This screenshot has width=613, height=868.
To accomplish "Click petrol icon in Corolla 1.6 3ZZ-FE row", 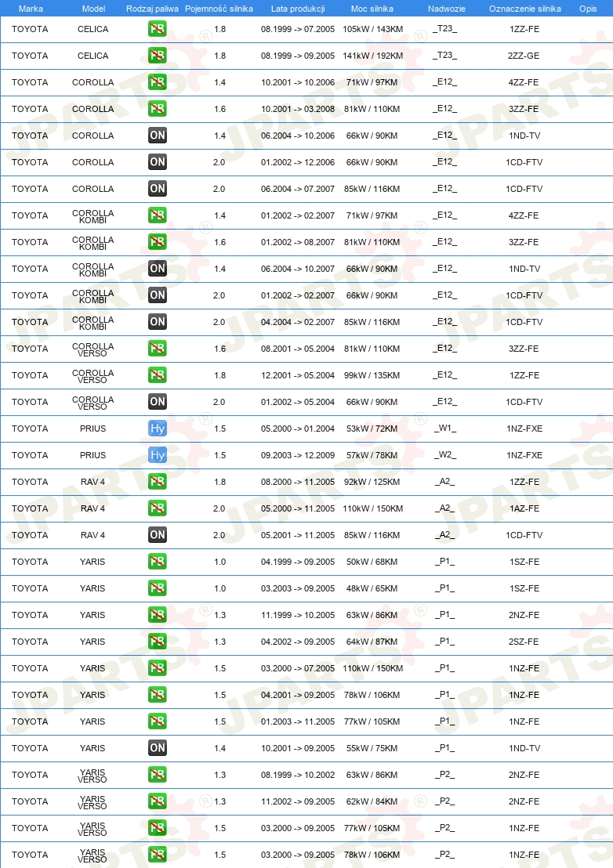I will [158, 108].
